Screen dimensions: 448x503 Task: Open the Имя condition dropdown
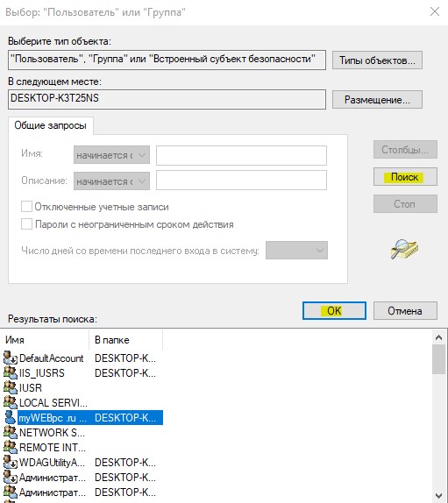pos(111,155)
